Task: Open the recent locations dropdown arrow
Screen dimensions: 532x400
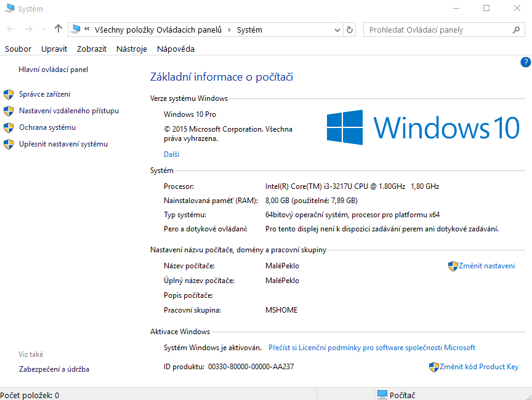Action: pos(44,30)
